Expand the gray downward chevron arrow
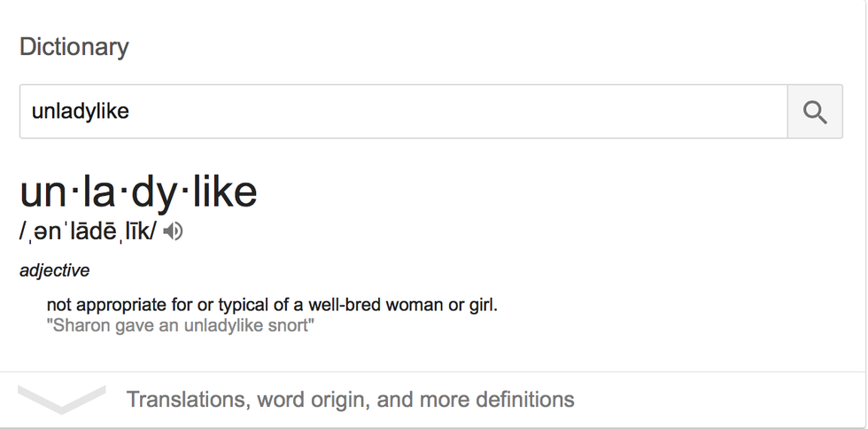The image size is (868, 429). pyautogui.click(x=62, y=399)
